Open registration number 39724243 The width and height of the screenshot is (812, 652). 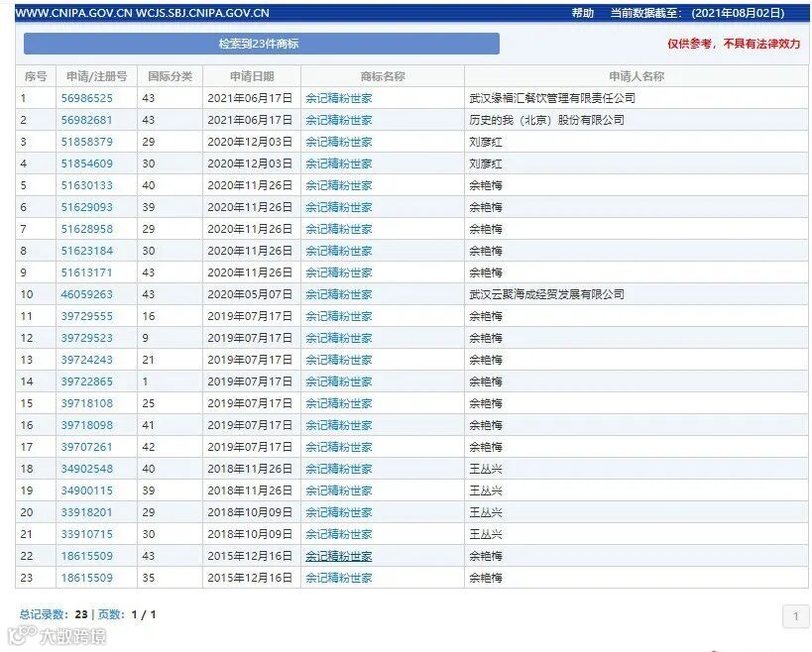coord(86,360)
